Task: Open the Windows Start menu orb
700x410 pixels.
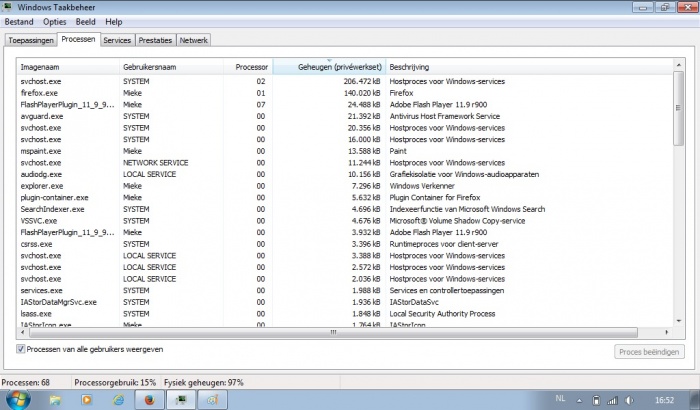Action: [x=19, y=399]
